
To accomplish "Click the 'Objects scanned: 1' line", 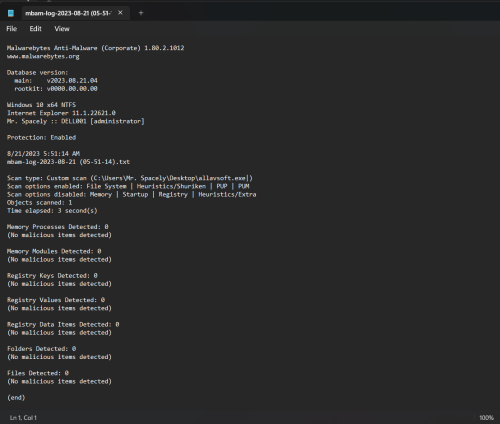I will [x=39, y=203].
